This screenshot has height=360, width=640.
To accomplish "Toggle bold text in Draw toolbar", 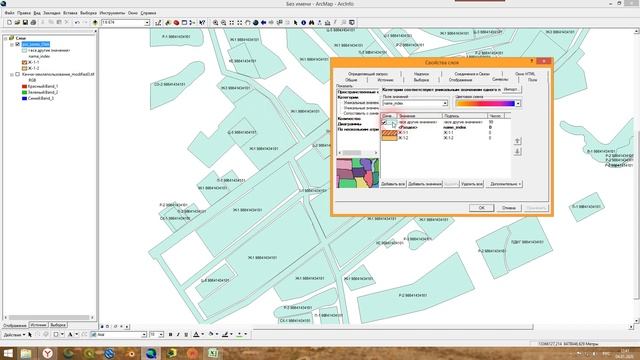I will (x=170, y=335).
